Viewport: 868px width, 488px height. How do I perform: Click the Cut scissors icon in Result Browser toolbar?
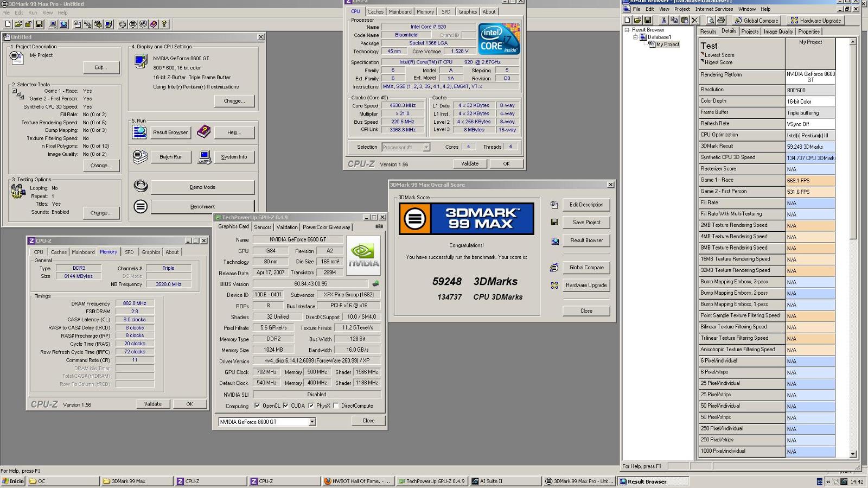[x=663, y=20]
